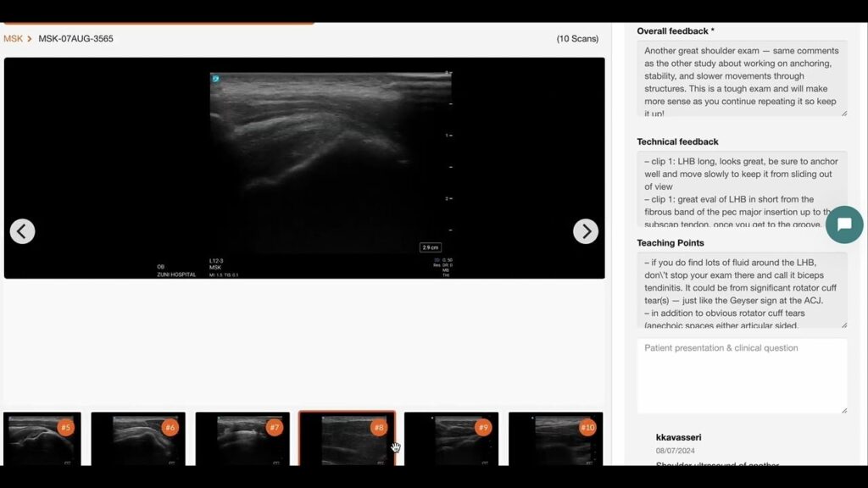
Task: Click the (10 Scans) count label
Action: [577, 39]
